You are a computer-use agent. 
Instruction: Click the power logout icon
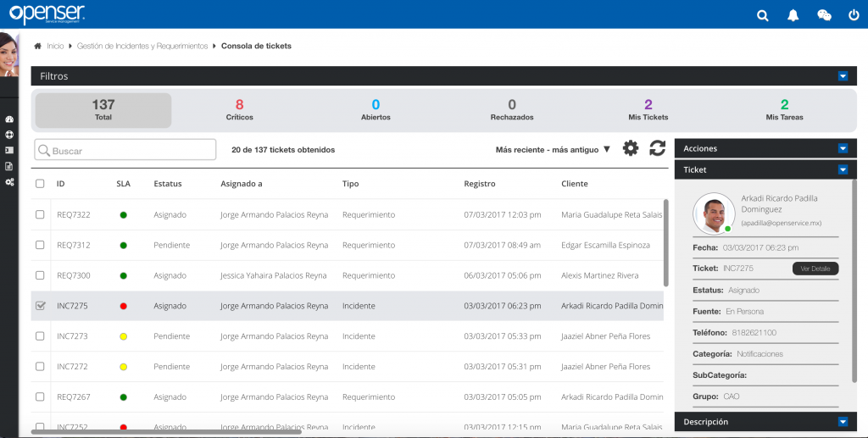click(853, 15)
